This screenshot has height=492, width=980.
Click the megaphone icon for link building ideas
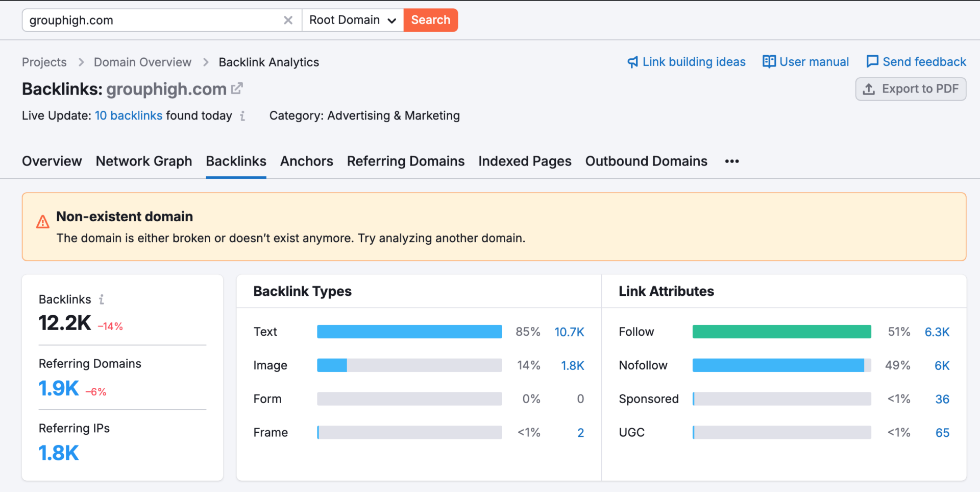point(632,62)
